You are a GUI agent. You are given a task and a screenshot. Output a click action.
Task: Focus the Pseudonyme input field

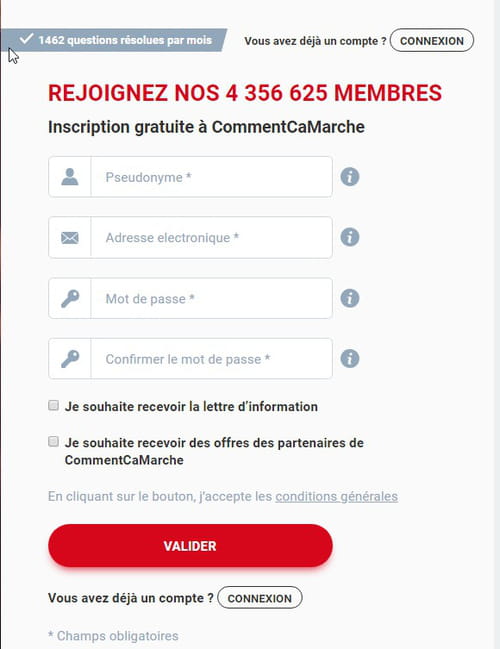pyautogui.click(x=212, y=177)
